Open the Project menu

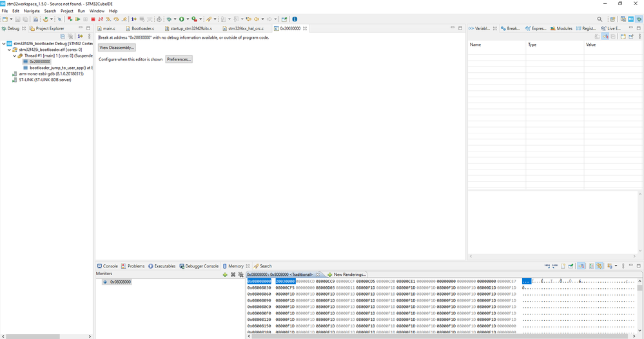tap(66, 11)
